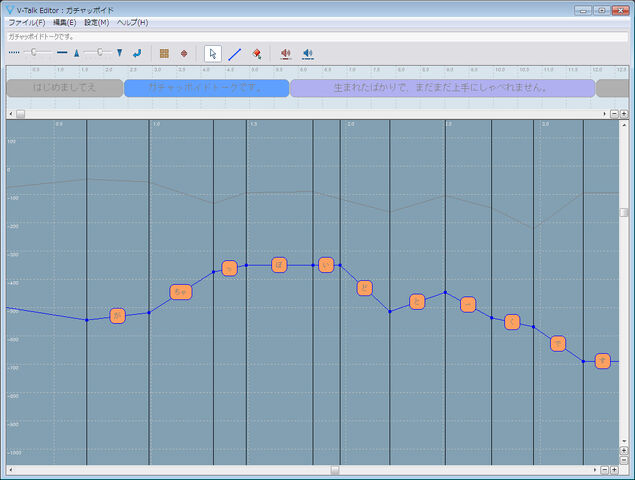Viewport: 635px width, 480px height.
Task: Click left arrow of bottom horizontal scrollbar
Action: point(11,470)
